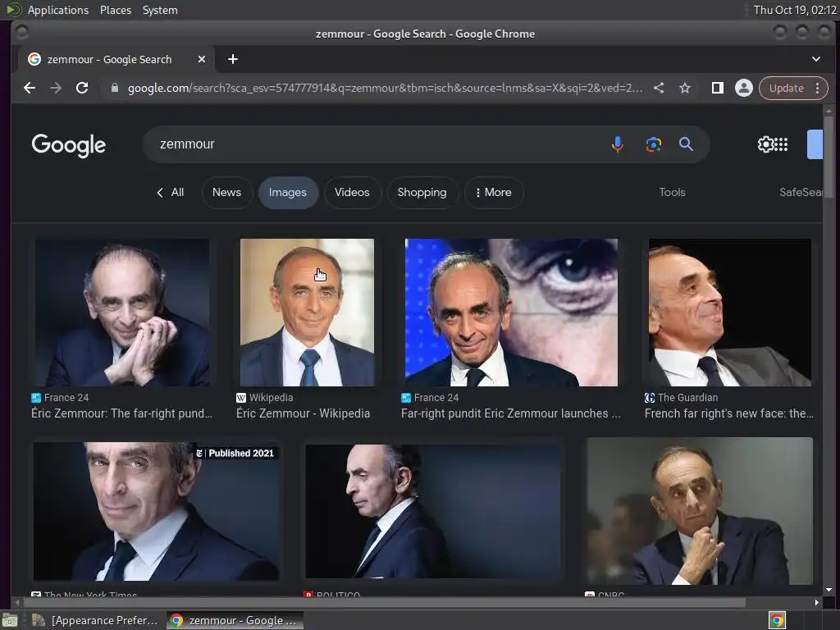Search by image with Google Lens icon
840x630 pixels.
654,144
